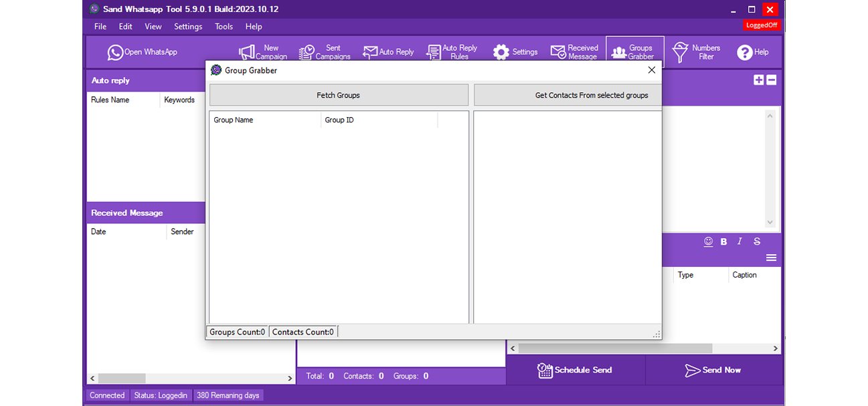Image resolution: width=868 pixels, height=406 pixels.
Task: Click Get Contacts From selected groups
Action: coord(568,95)
